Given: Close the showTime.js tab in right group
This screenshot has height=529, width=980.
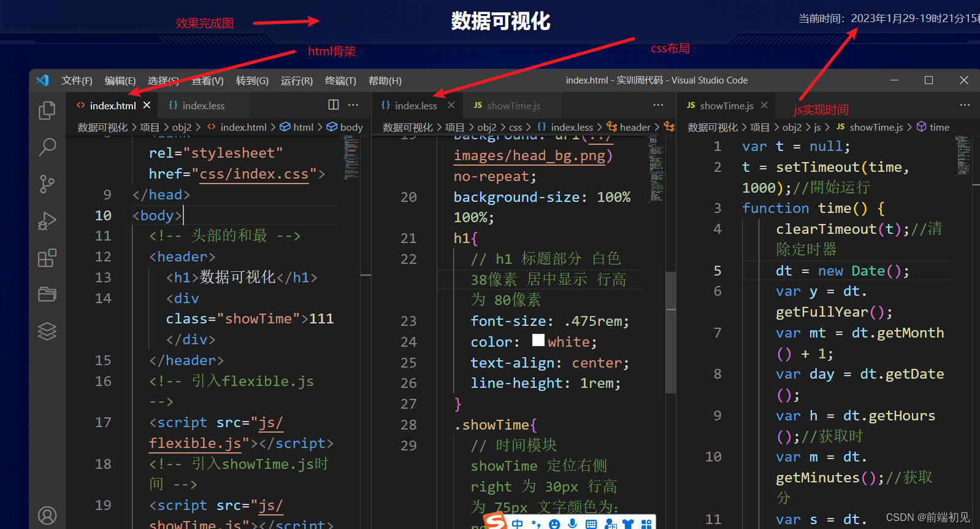Looking at the screenshot, I should (764, 106).
